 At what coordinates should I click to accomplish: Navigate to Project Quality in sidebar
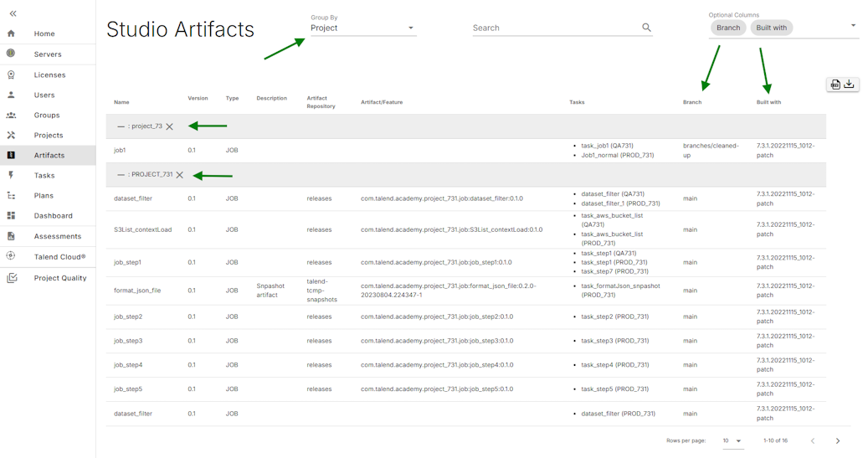[59, 278]
